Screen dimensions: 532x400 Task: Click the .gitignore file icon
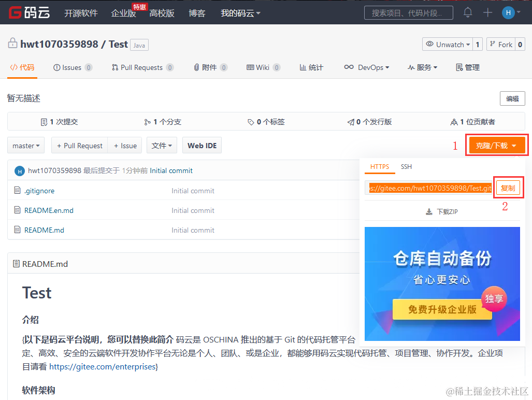pos(17,190)
